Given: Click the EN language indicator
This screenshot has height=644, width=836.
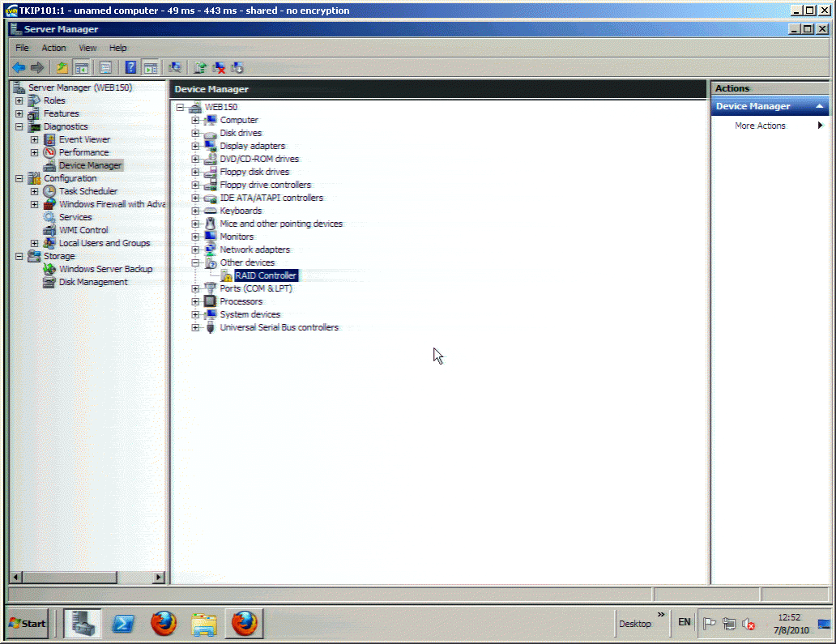Looking at the screenshot, I should click(x=684, y=622).
